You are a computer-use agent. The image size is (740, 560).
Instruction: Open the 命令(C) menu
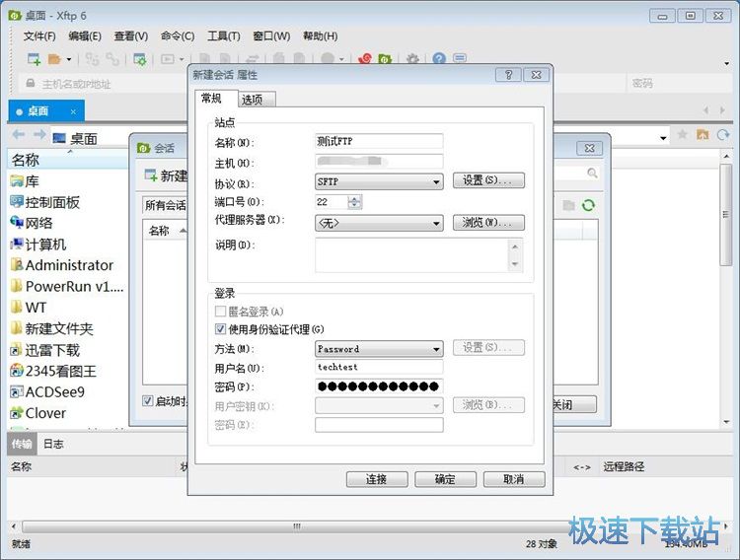[177, 36]
